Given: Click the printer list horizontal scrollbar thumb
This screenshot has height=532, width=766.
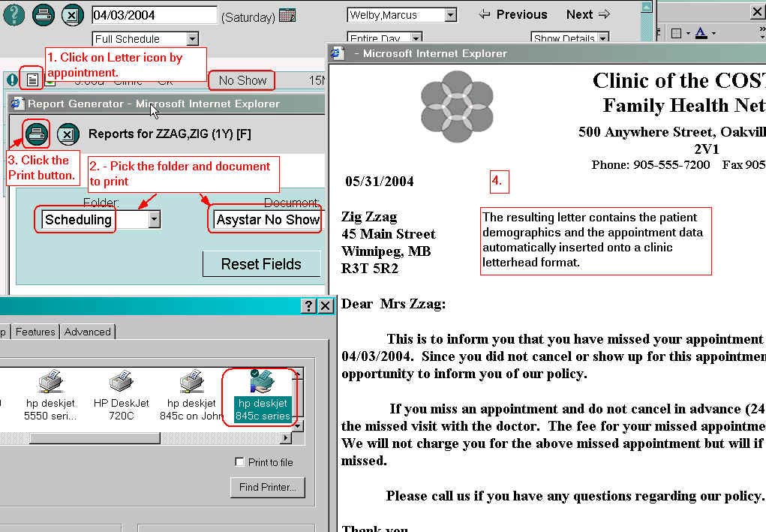Looking at the screenshot, I should coord(95,438).
